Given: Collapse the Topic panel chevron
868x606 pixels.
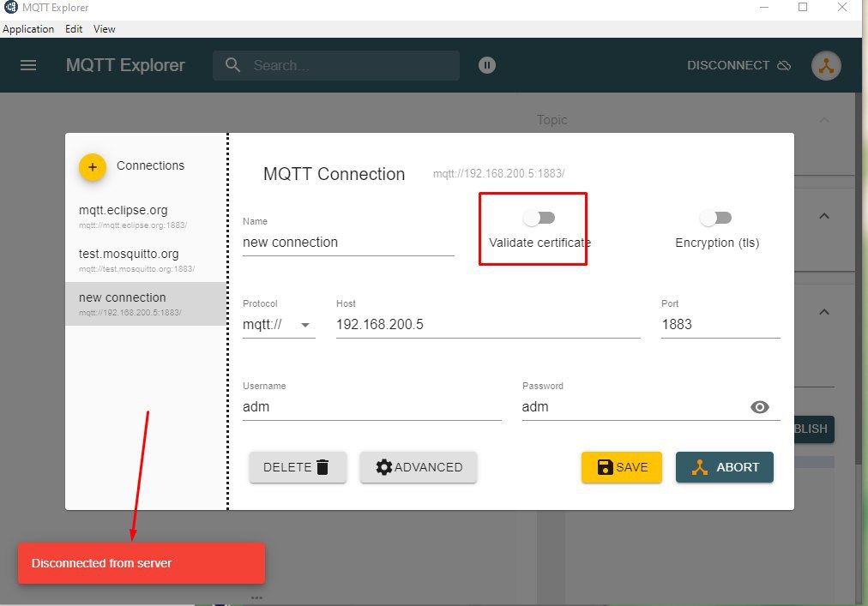Looking at the screenshot, I should coord(823,120).
